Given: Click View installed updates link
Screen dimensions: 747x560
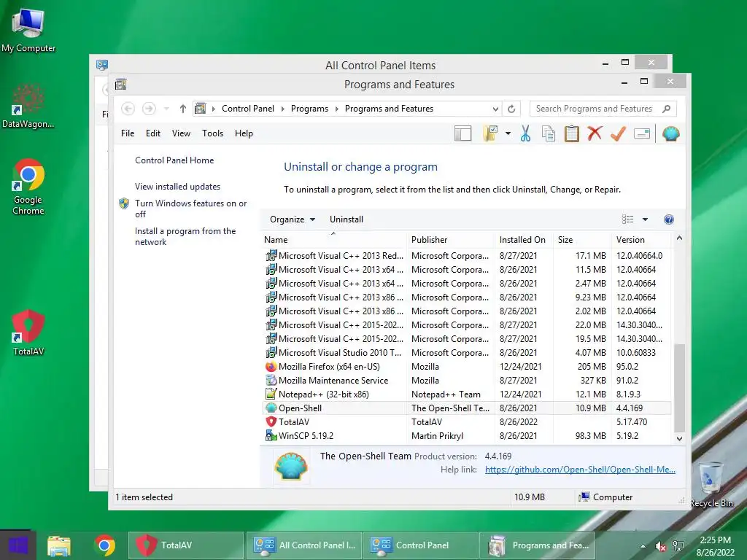Looking at the screenshot, I should [x=178, y=187].
